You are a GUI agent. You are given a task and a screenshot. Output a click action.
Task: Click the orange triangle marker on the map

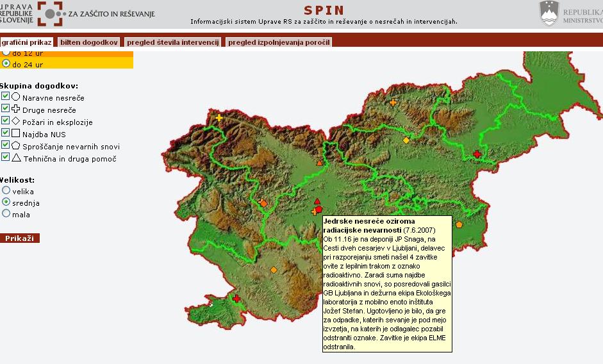pos(320,162)
